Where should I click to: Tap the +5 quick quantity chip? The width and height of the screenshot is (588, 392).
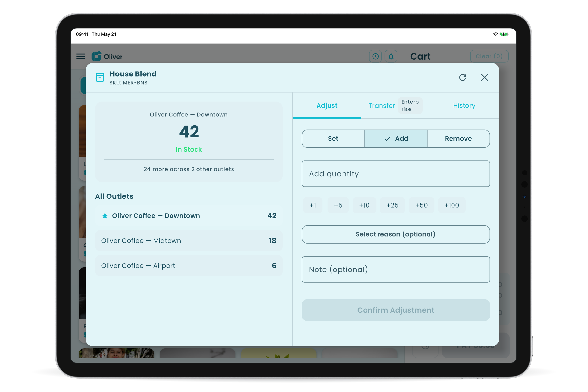(338, 205)
